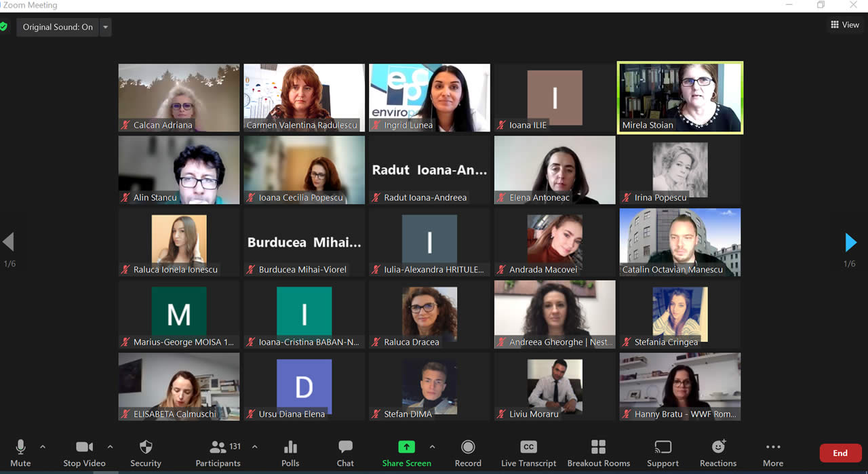Open the View layout menu
Image resolution: width=868 pixels, height=474 pixels.
844,25
